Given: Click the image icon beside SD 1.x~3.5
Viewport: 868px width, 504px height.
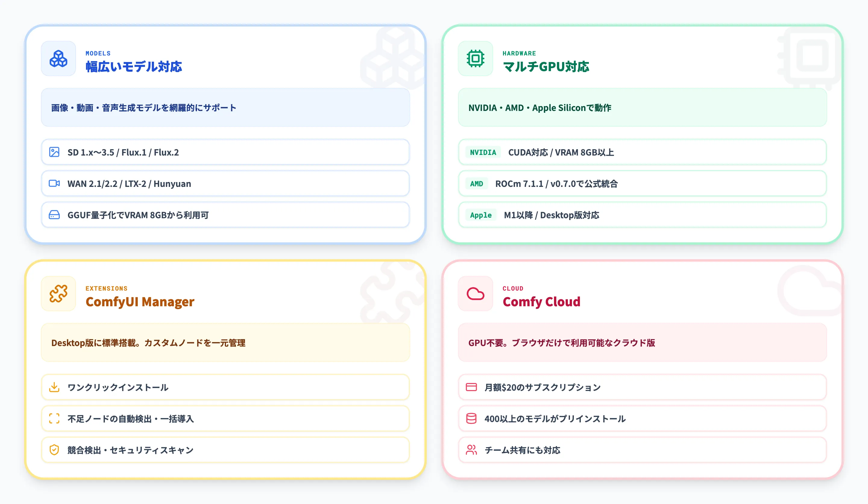Looking at the screenshot, I should pos(55,152).
